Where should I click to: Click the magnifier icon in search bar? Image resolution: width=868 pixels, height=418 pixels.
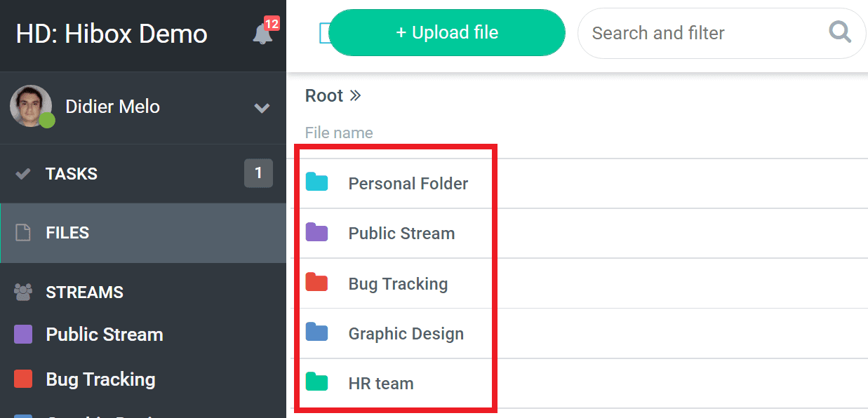[x=839, y=32]
